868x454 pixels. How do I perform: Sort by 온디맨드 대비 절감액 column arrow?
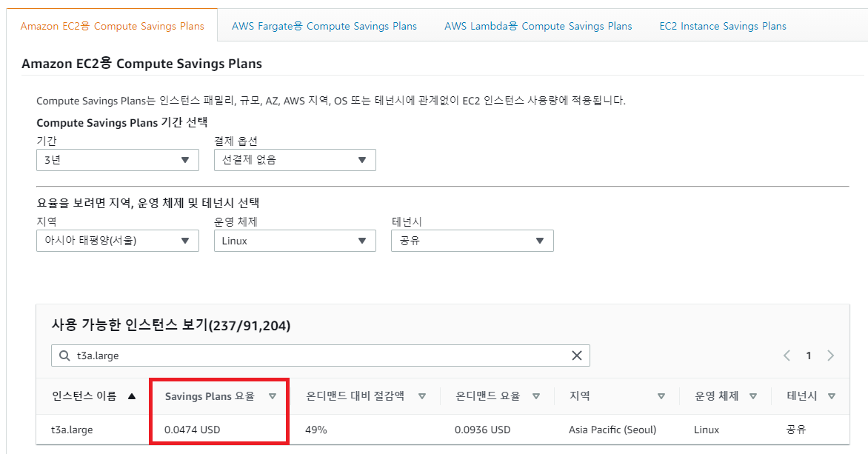[x=422, y=396]
